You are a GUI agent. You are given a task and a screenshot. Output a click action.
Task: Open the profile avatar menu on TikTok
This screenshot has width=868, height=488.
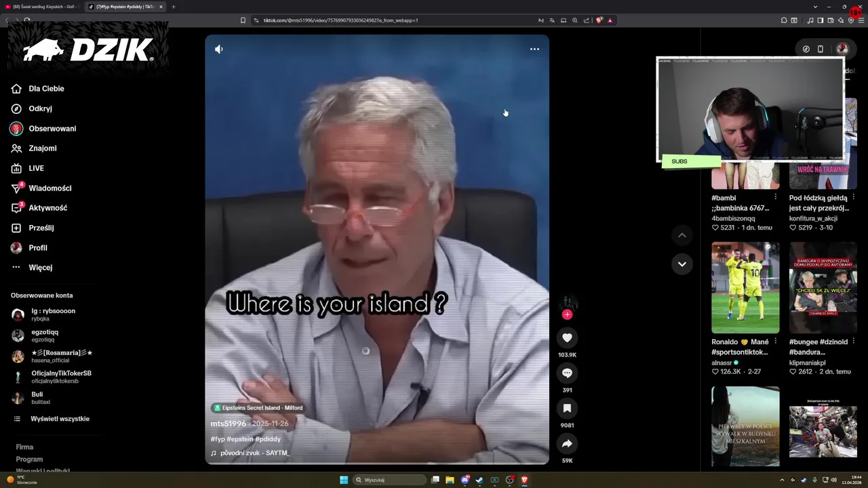click(842, 49)
